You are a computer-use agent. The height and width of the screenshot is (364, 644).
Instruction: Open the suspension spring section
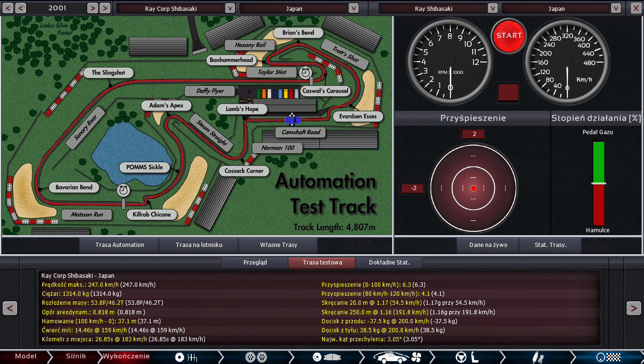click(537, 357)
